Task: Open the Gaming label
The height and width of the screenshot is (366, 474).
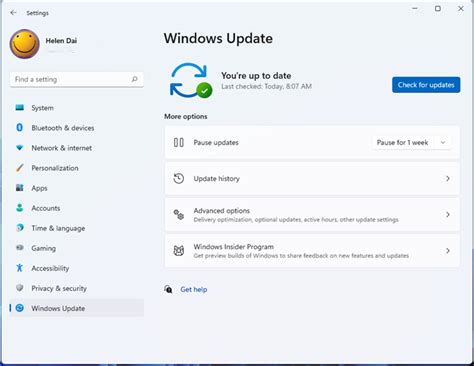Action: (44, 248)
